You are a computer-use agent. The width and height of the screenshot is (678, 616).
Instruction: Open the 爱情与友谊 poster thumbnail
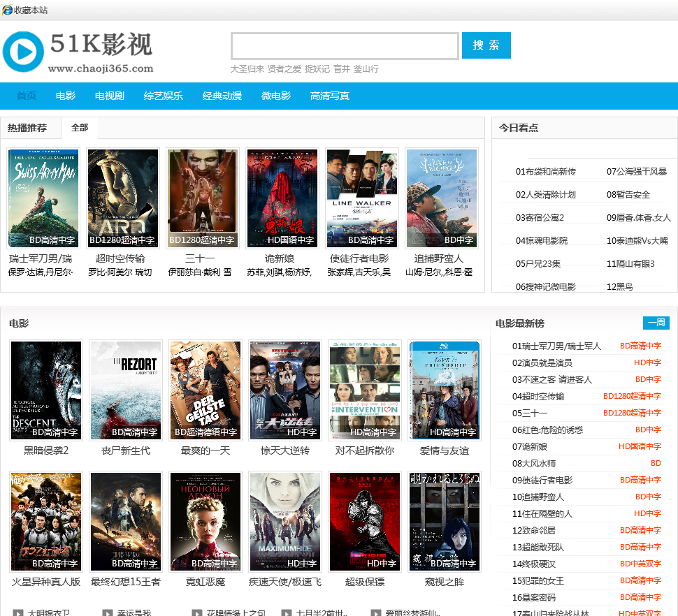[x=445, y=390]
